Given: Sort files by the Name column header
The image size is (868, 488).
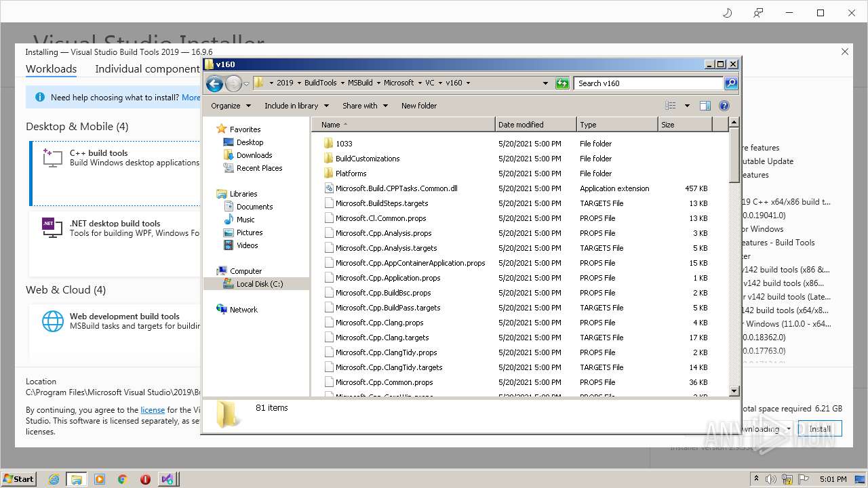Looking at the screenshot, I should point(403,125).
